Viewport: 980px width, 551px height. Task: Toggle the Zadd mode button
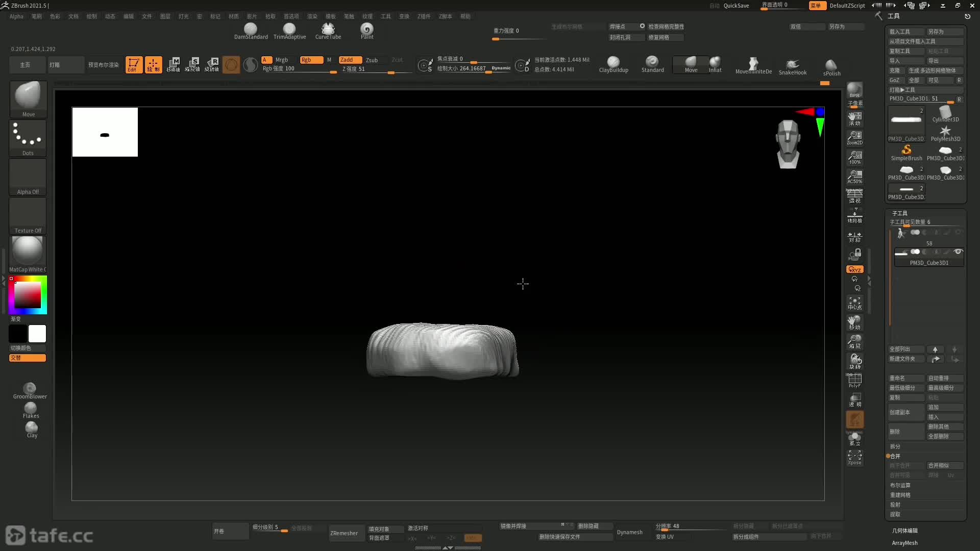(x=350, y=60)
